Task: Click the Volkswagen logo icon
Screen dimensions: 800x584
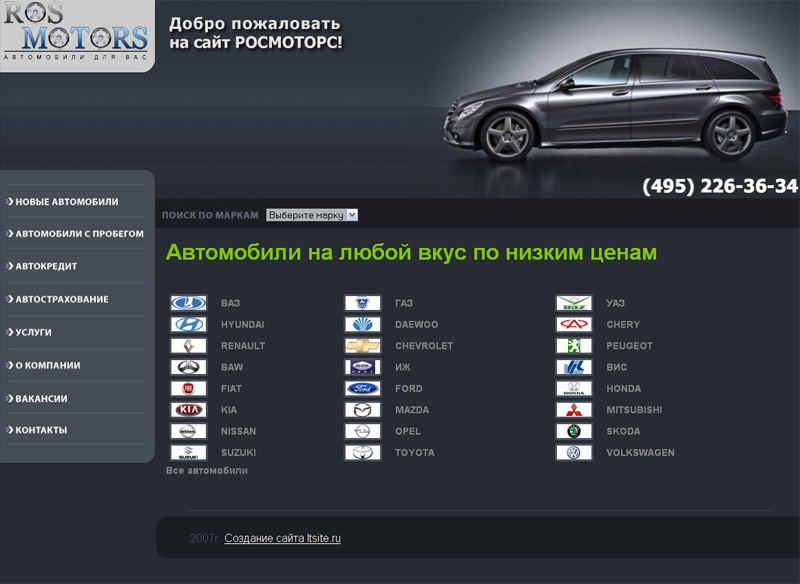Action: pyautogui.click(x=574, y=453)
